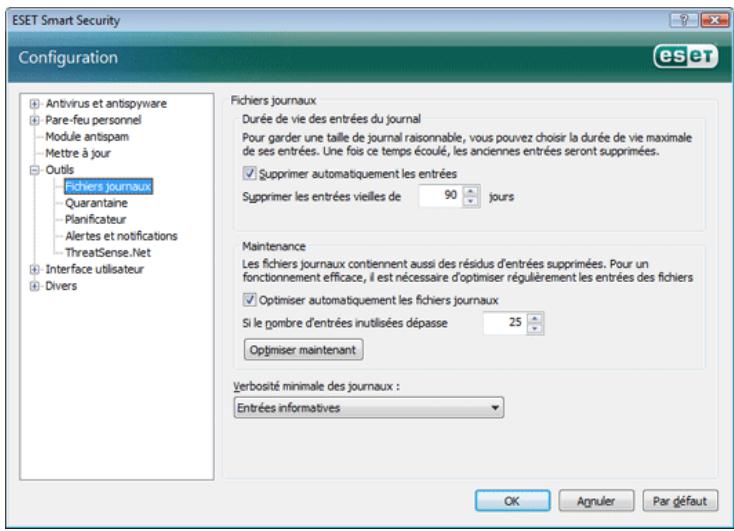The width and height of the screenshot is (734, 531).
Task: Select Divers in the tree
Action: point(61,286)
